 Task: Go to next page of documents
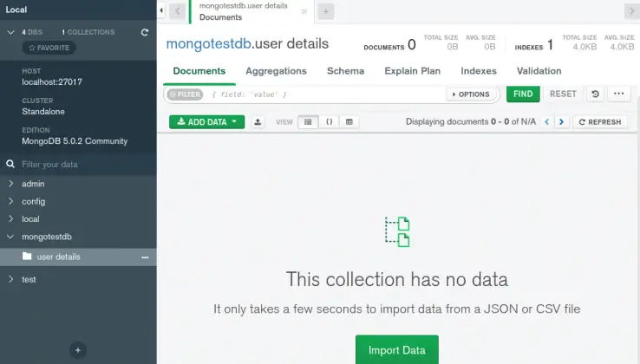562,122
